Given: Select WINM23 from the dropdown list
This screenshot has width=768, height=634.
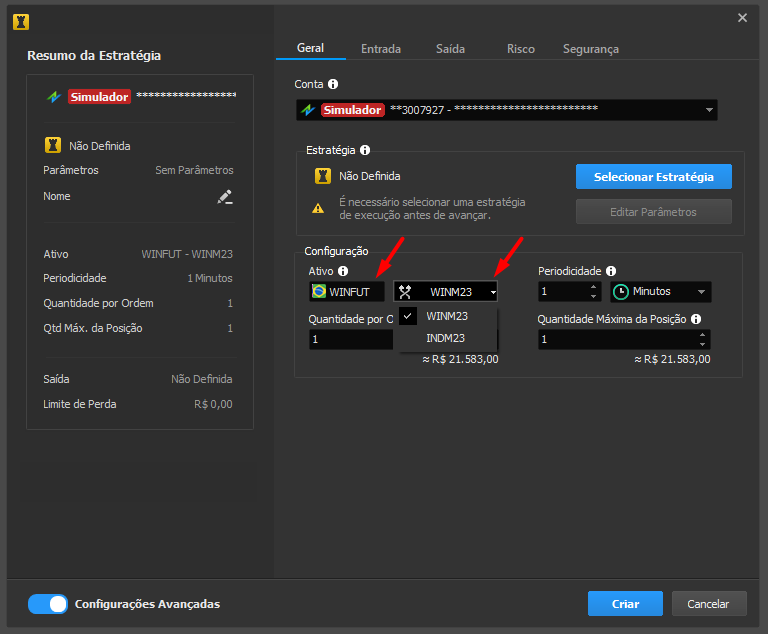Looking at the screenshot, I should pos(448,316).
